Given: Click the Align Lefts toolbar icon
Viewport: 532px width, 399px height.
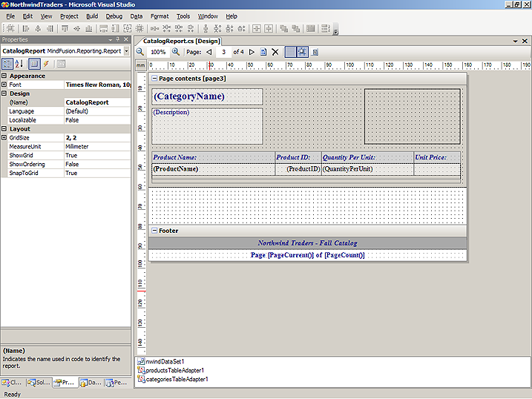Looking at the screenshot, I should coord(26,28).
